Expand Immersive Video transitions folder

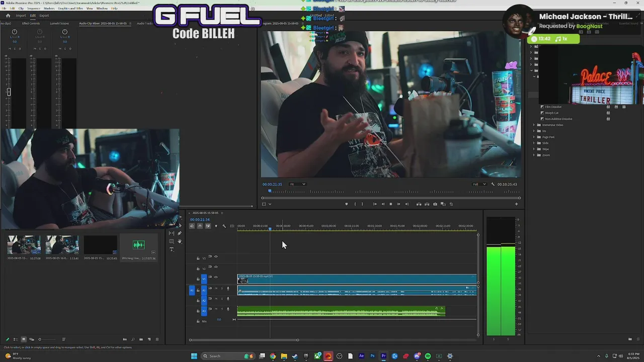click(x=534, y=125)
